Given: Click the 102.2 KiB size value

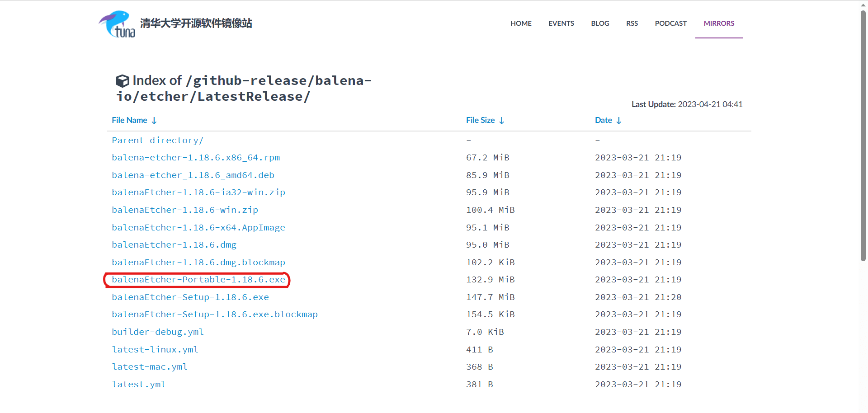Looking at the screenshot, I should [x=491, y=263].
